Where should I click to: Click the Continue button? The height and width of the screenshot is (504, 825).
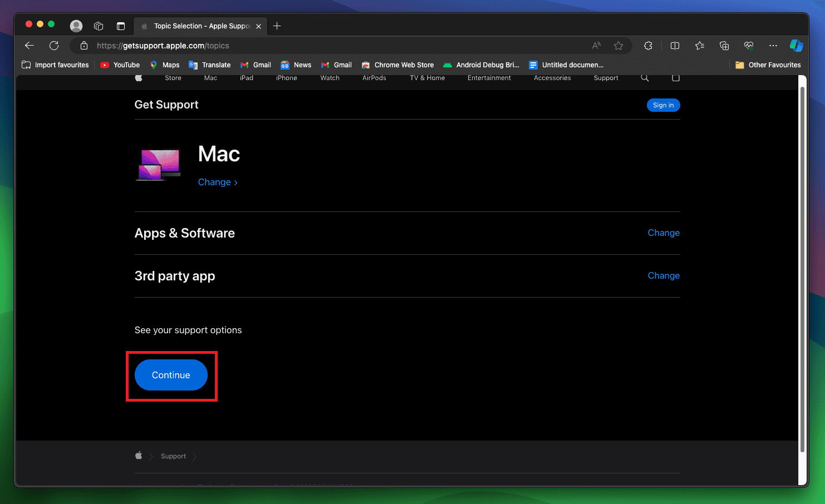tap(171, 375)
